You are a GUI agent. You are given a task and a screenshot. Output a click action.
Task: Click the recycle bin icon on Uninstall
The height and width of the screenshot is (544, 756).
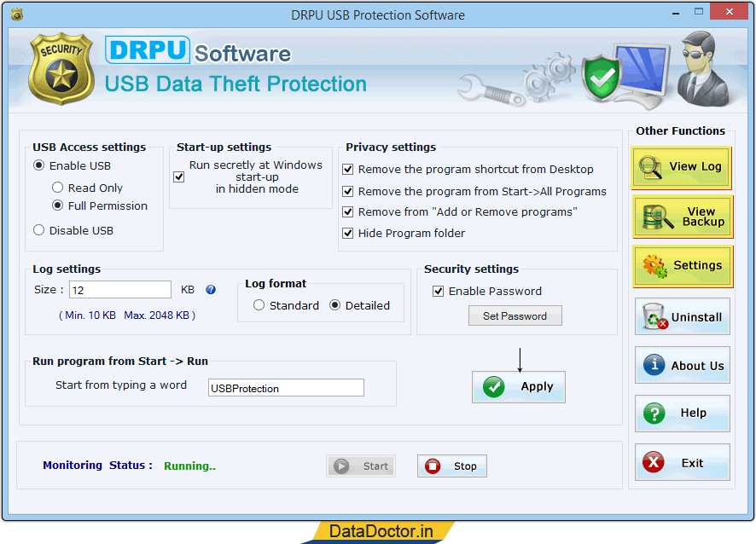pyautogui.click(x=654, y=316)
